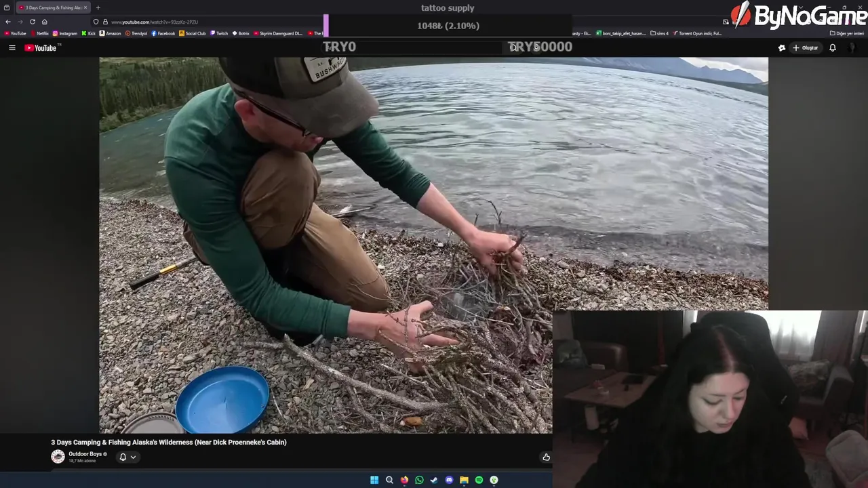Open YouTube notifications bell

click(x=833, y=48)
